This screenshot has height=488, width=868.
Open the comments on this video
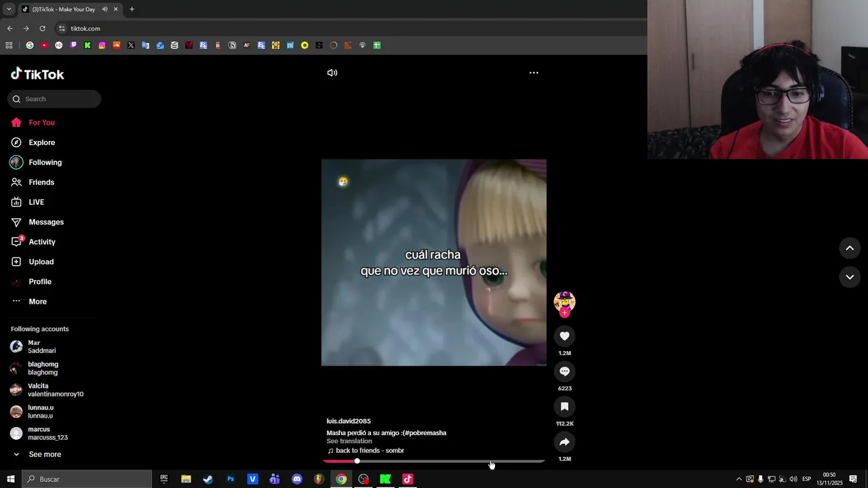click(564, 371)
